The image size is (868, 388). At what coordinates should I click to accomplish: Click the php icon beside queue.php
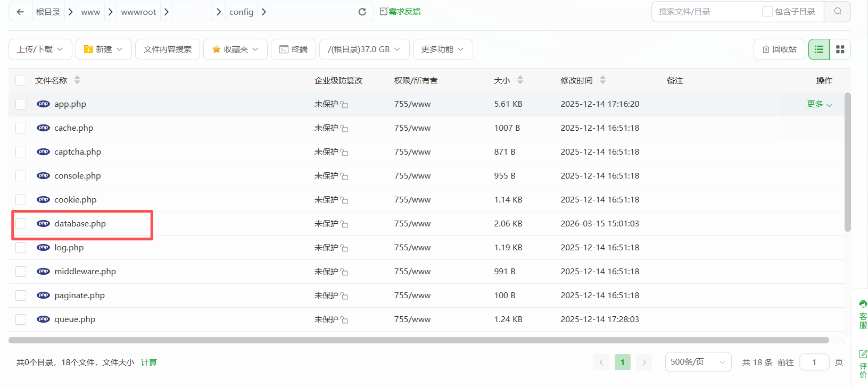[x=43, y=319]
